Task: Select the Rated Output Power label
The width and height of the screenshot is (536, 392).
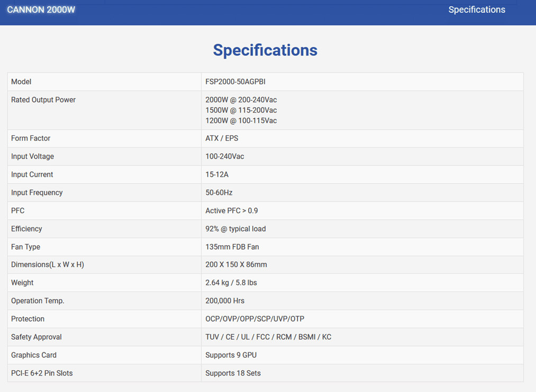Action: tap(43, 100)
